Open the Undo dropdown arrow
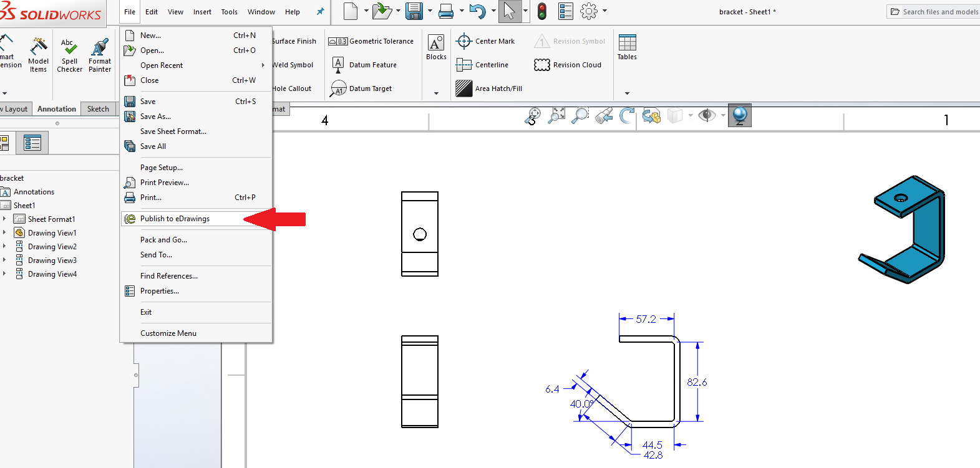 [x=493, y=11]
